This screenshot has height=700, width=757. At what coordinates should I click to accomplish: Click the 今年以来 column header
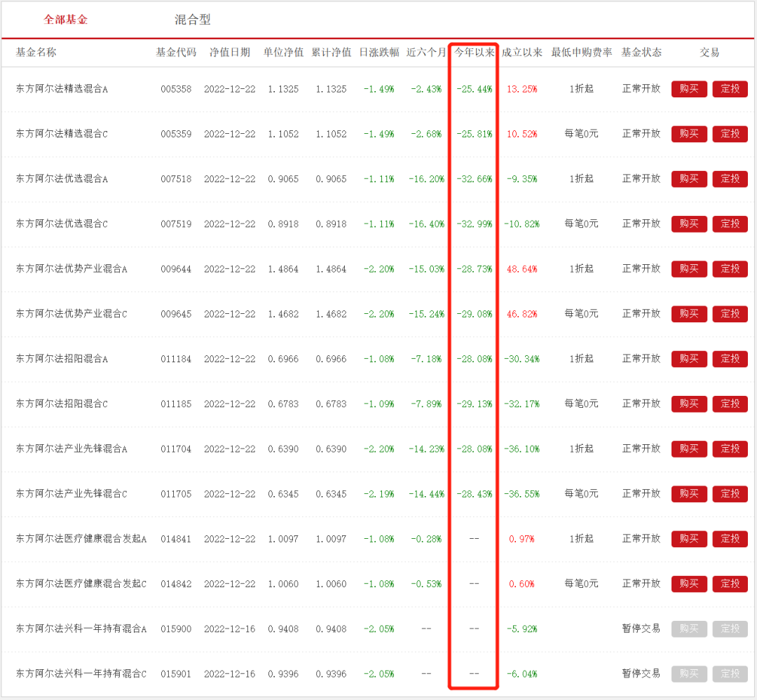[x=474, y=53]
